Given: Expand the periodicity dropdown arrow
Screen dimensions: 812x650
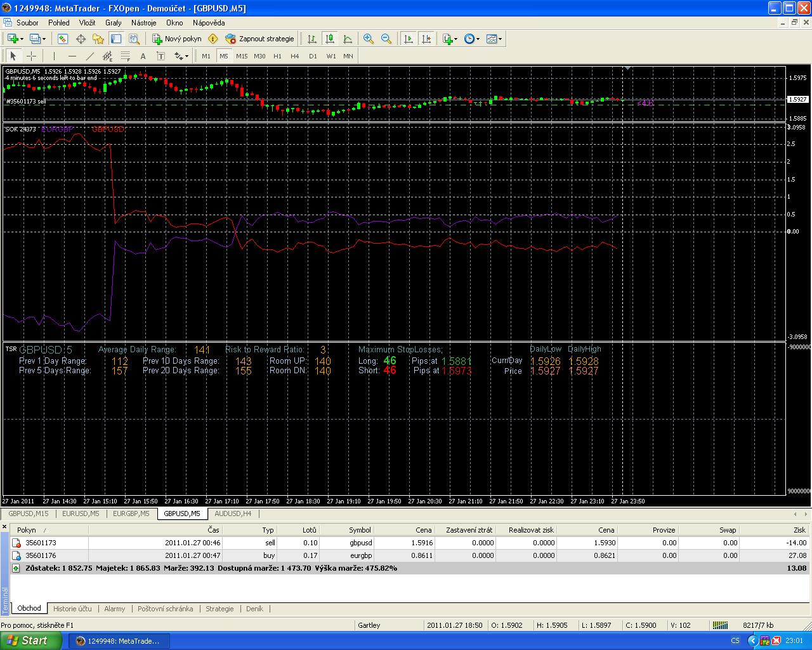Looking at the screenshot, I should 478,39.
